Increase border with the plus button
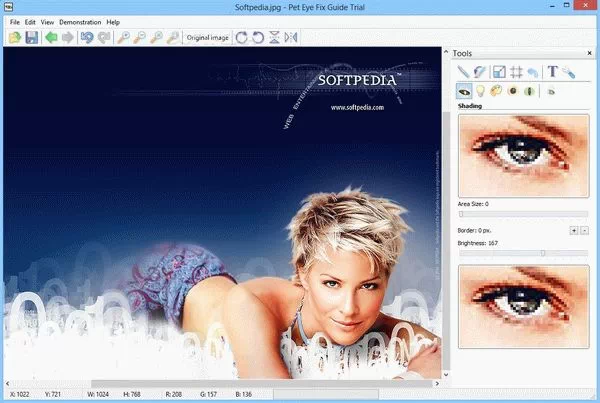Screen dimensions: 600x403 (573, 230)
